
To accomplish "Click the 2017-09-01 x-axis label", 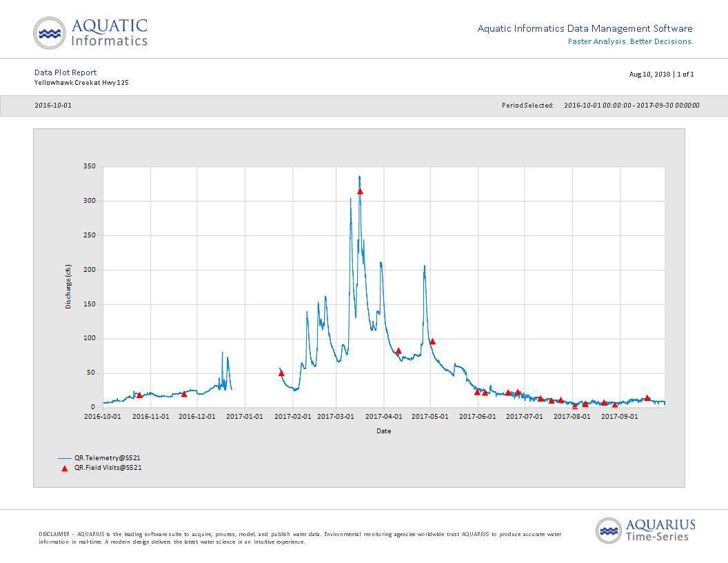I will pos(620,417).
